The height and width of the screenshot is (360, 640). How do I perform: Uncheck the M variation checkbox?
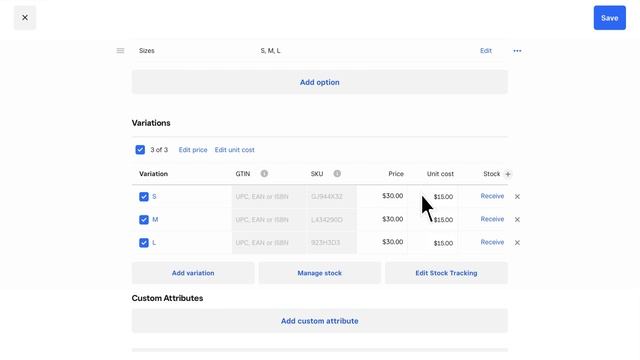(144, 220)
